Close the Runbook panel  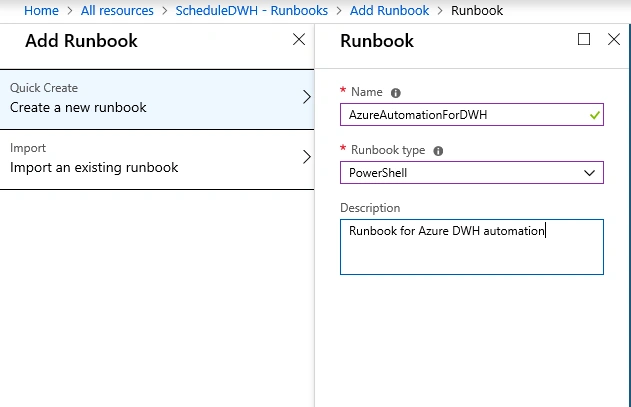(x=614, y=39)
